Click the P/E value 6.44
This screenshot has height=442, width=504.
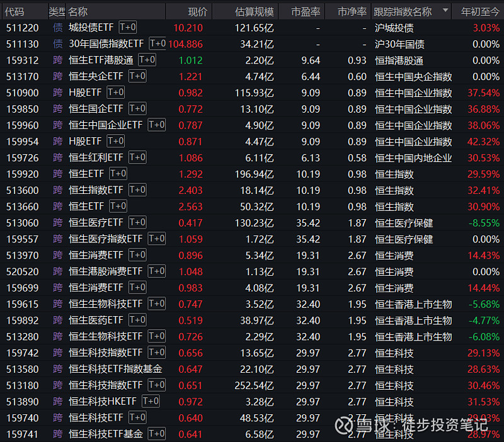311,76
